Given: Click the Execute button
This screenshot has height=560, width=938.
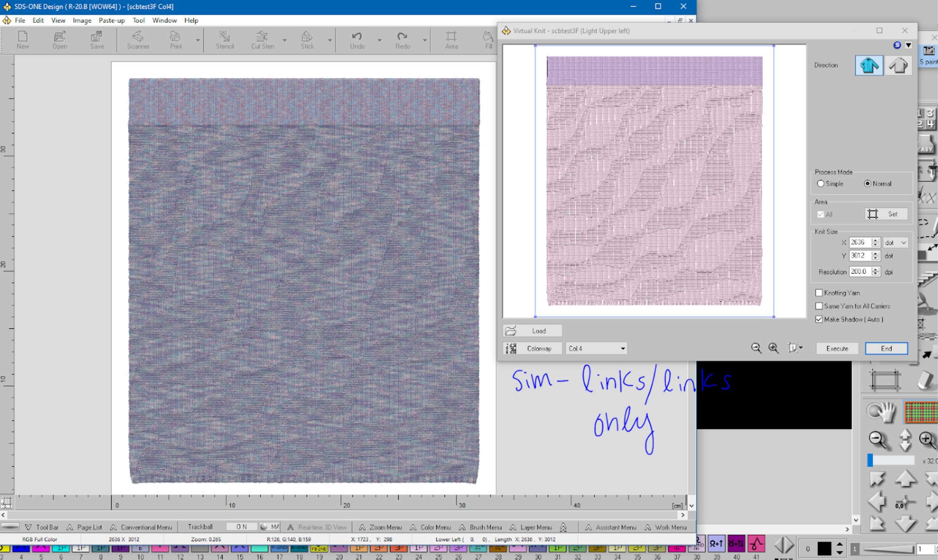Looking at the screenshot, I should [837, 348].
